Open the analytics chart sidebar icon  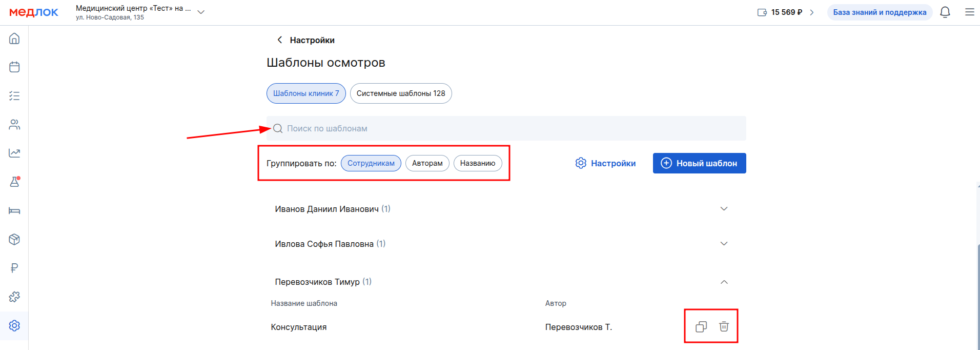click(14, 153)
